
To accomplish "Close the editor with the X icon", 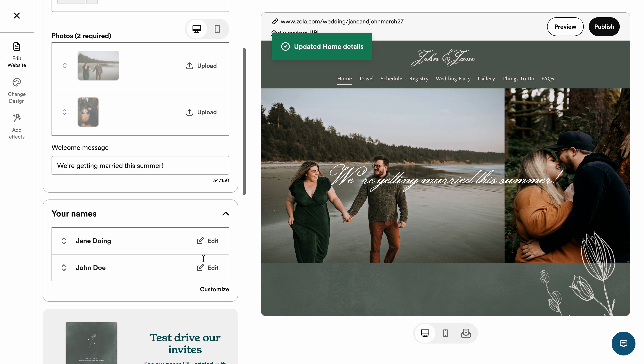I will point(17,16).
